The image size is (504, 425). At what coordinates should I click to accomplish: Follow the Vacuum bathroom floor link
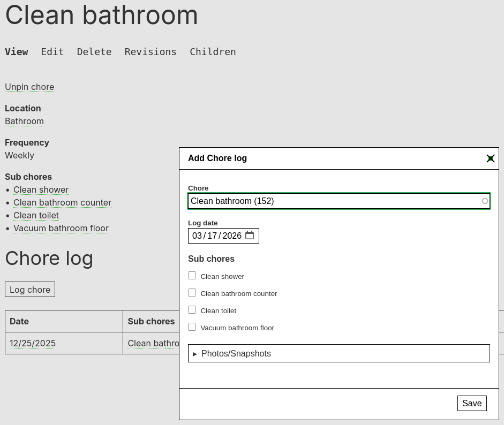tap(61, 228)
